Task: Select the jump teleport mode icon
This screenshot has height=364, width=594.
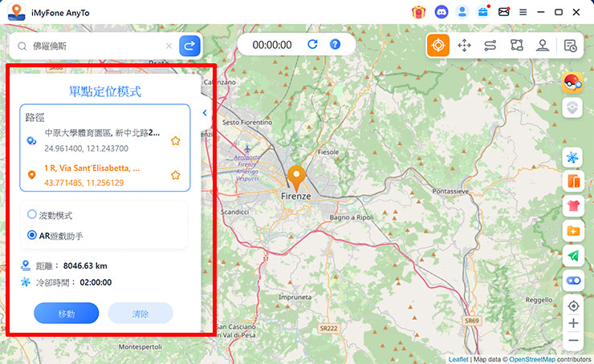Action: 464,46
